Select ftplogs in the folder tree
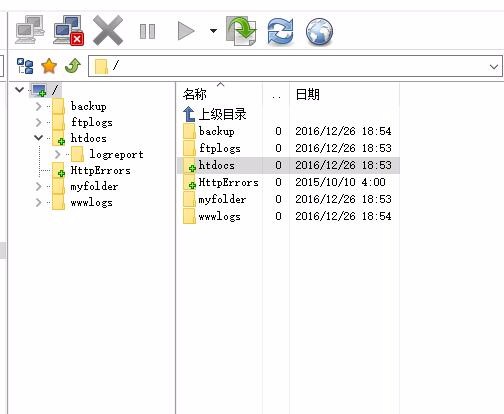Screen dimensions: 504x414 (92, 122)
